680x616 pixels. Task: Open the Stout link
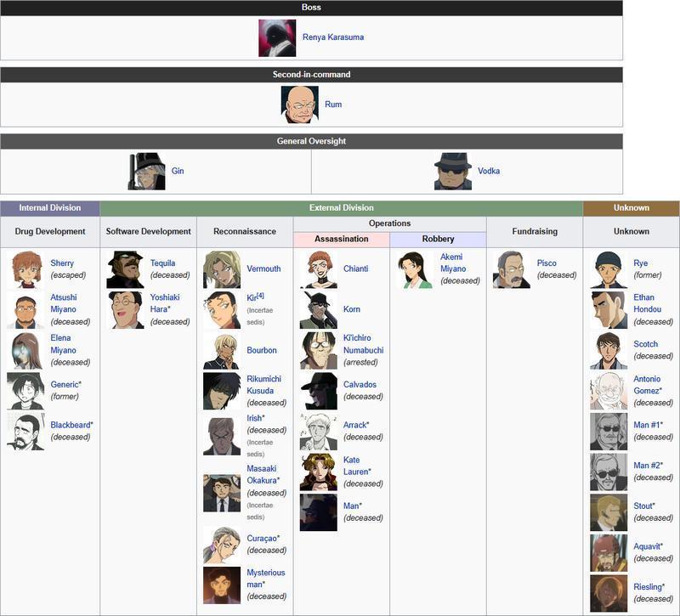pyautogui.click(x=643, y=506)
